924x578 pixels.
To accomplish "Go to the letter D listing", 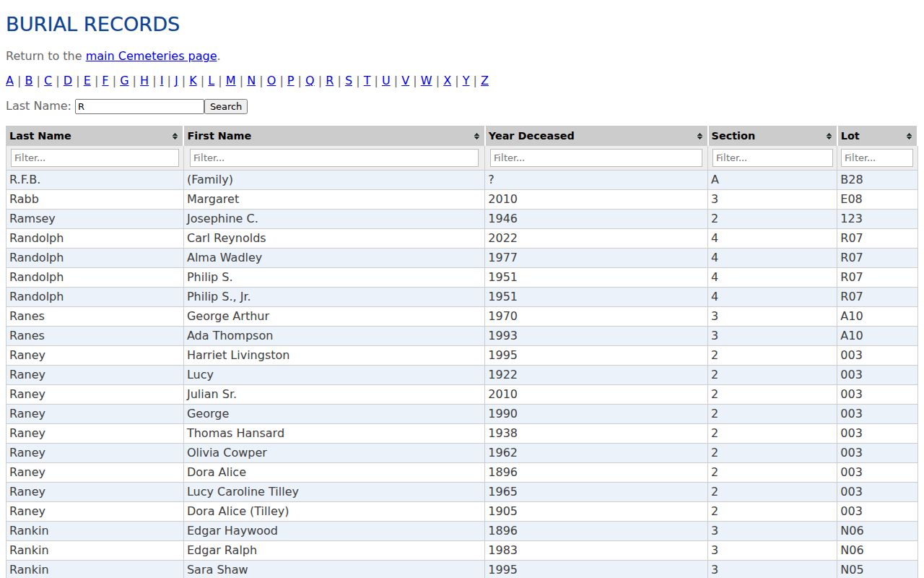I will coord(68,80).
